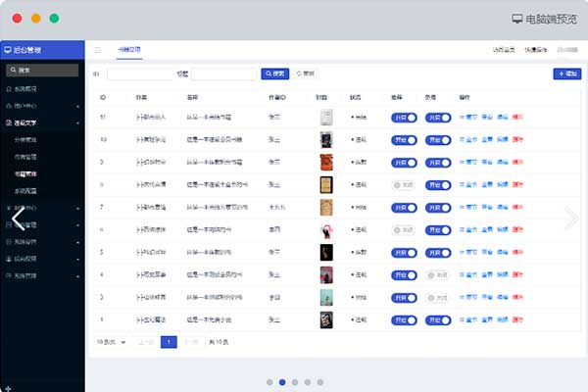This screenshot has height=392, width=588.
Task: Open the teal cover thumbnail
Action: pyautogui.click(x=326, y=298)
